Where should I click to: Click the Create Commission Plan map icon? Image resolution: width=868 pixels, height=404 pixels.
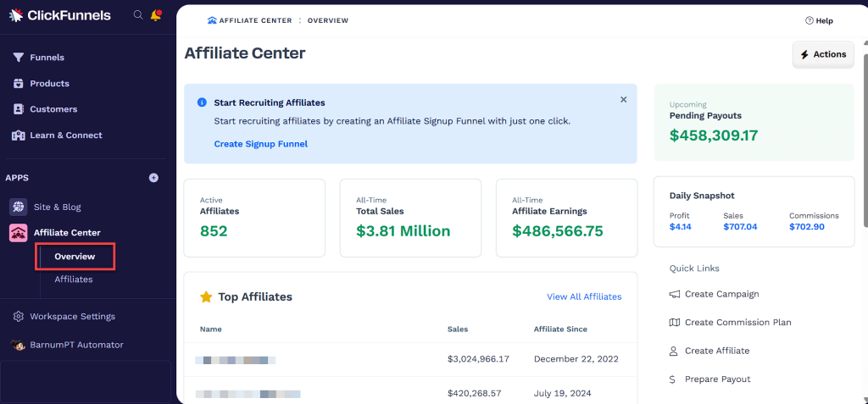[x=674, y=323]
